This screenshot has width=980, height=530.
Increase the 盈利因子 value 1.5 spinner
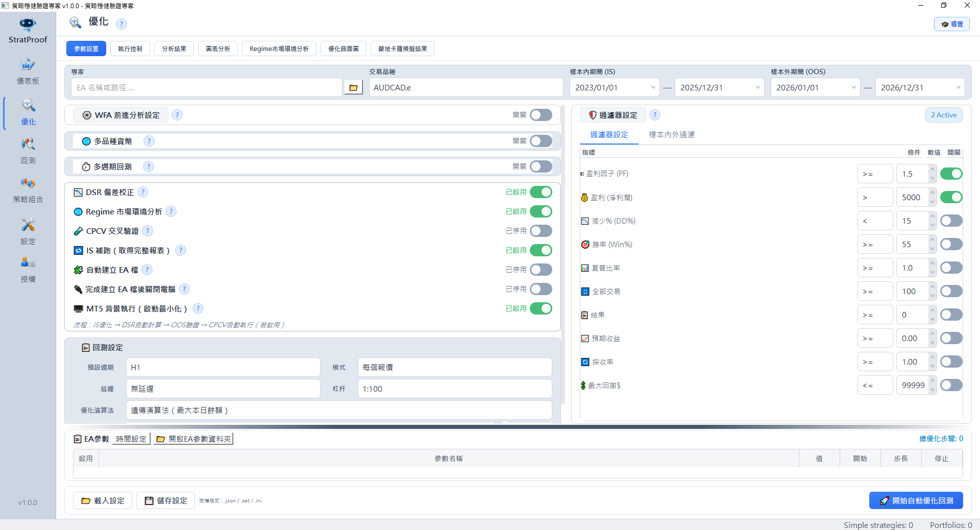(933, 169)
